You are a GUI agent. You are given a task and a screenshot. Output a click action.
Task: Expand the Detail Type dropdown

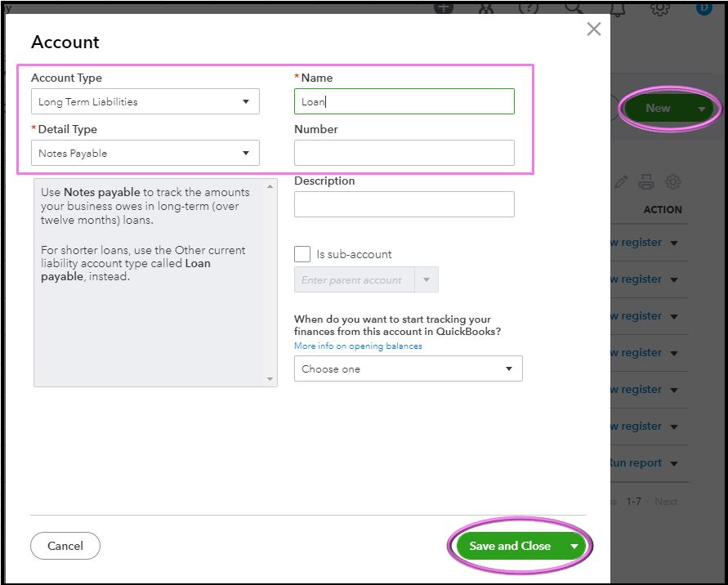(x=145, y=154)
